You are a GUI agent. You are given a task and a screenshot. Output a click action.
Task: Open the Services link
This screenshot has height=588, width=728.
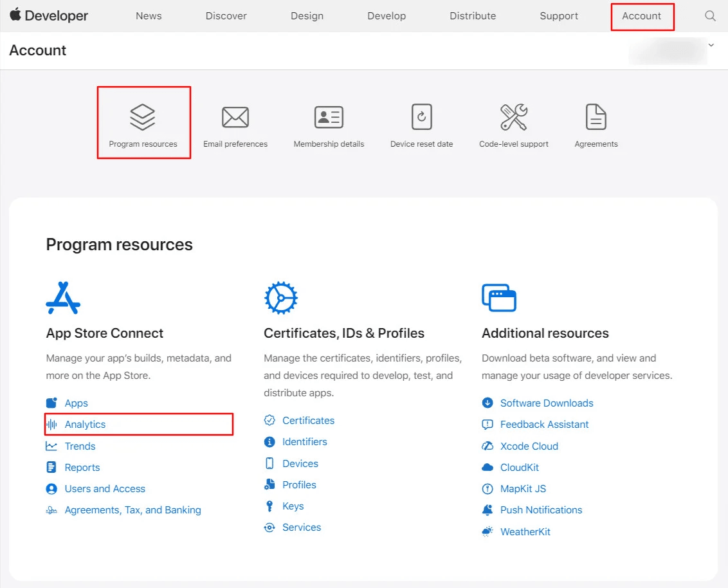tap(302, 527)
